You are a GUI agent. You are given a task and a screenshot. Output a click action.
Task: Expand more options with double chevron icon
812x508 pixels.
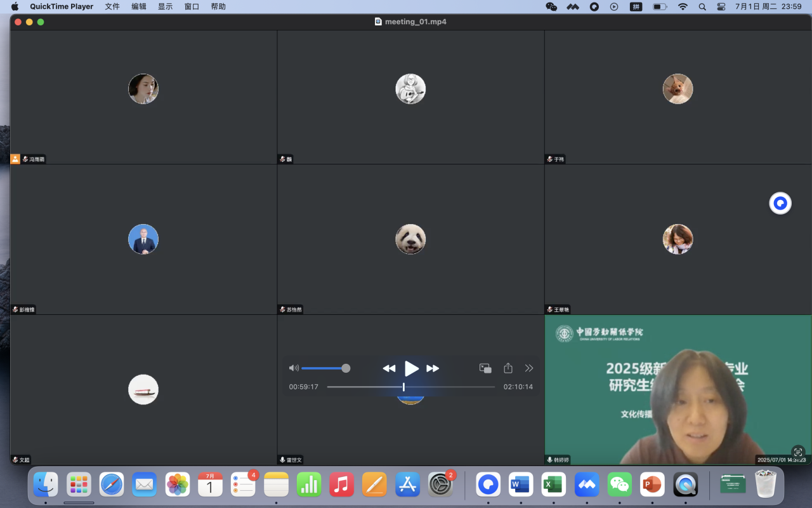coord(529,368)
